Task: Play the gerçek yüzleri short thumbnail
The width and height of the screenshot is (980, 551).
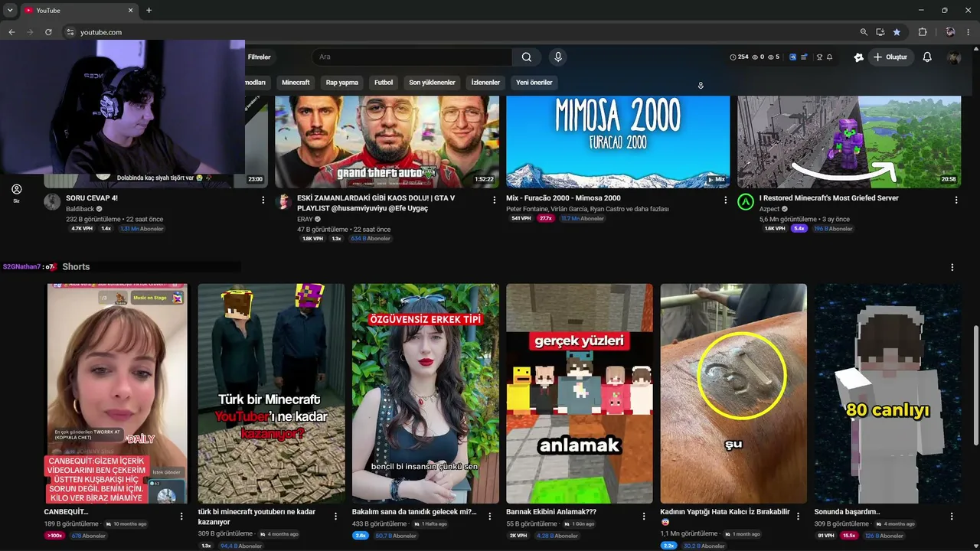Action: click(x=580, y=393)
